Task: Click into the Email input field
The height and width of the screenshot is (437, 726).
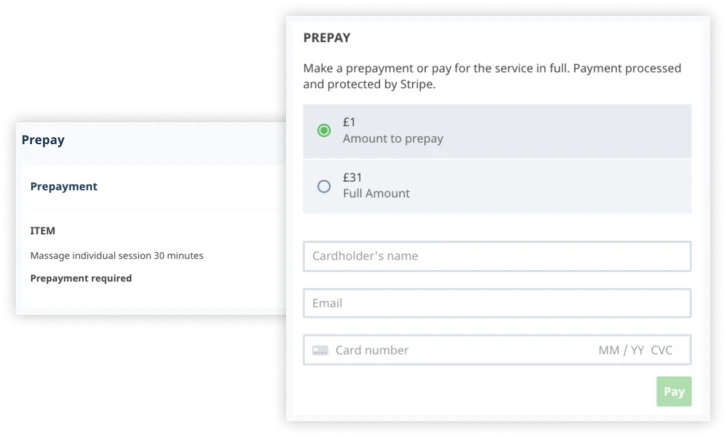Action: pyautogui.click(x=497, y=303)
